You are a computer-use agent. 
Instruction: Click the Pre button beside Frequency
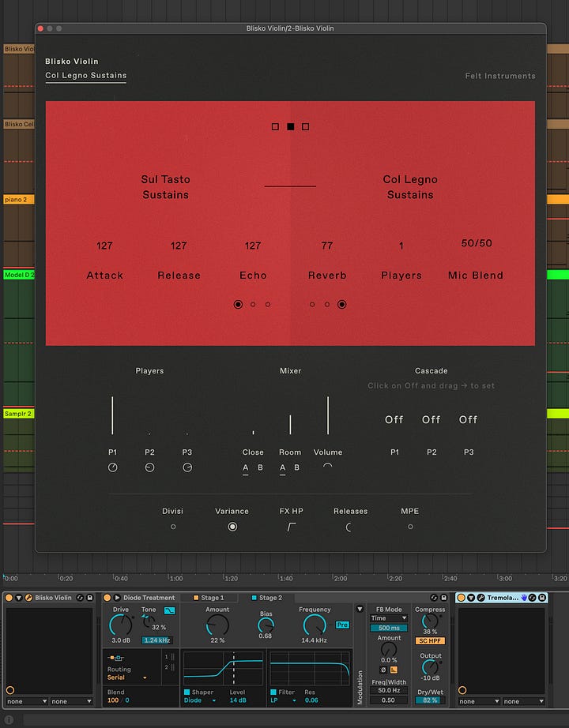coord(342,625)
